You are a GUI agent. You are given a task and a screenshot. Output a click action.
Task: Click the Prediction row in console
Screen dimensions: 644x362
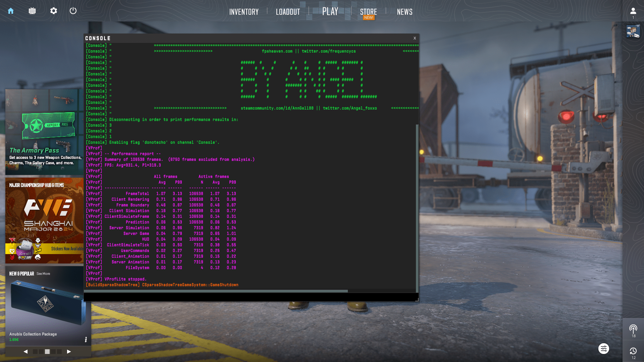pyautogui.click(x=161, y=222)
